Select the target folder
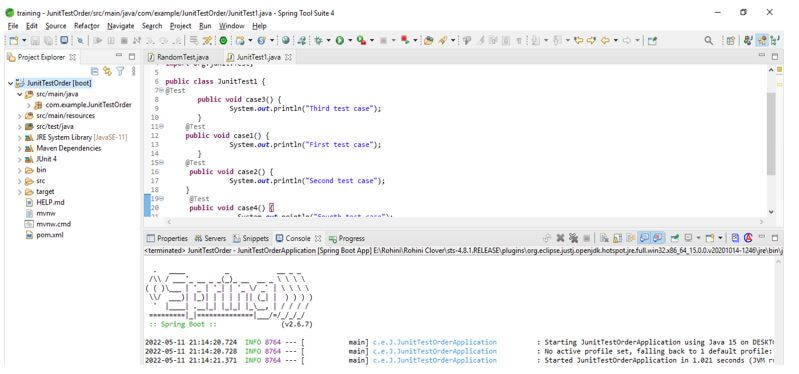This screenshot has width=799, height=374. point(45,192)
